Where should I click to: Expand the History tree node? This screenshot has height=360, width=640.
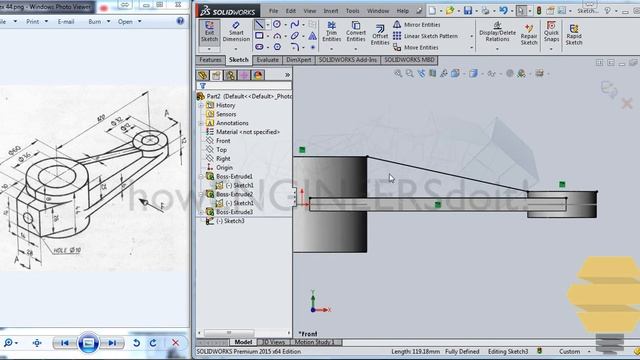tap(201, 105)
